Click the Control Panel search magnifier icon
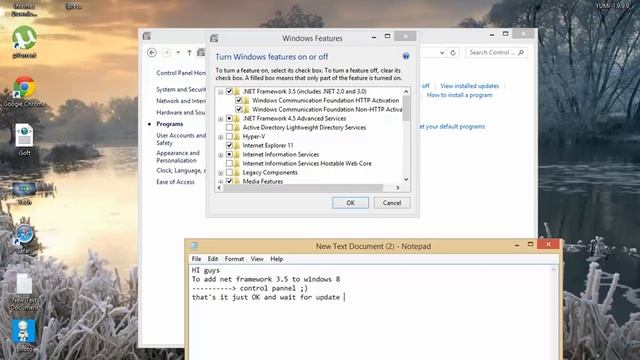 (x=521, y=53)
